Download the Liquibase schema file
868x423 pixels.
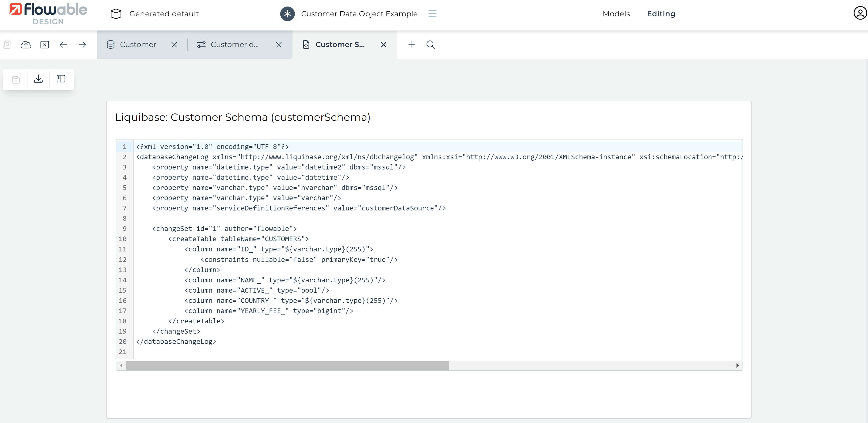point(38,79)
